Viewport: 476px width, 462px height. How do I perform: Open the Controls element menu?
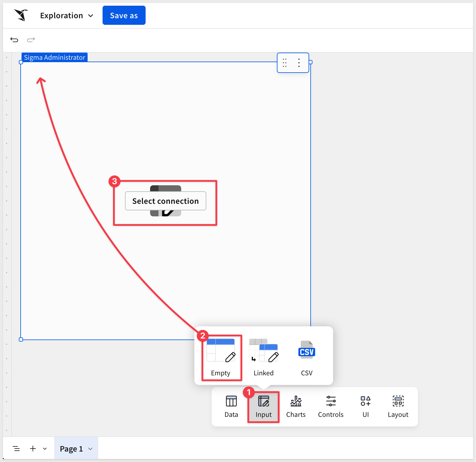point(330,406)
